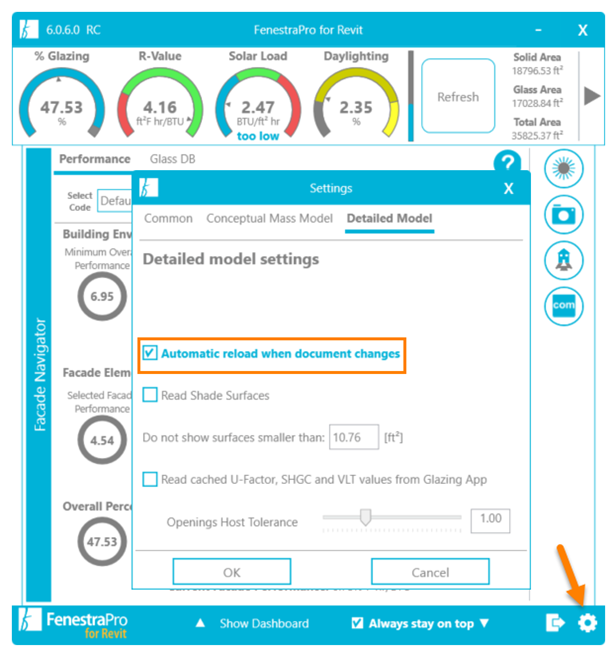This screenshot has height=651, width=613.
Task: Click the tolerance value field 1.00
Action: 490,520
